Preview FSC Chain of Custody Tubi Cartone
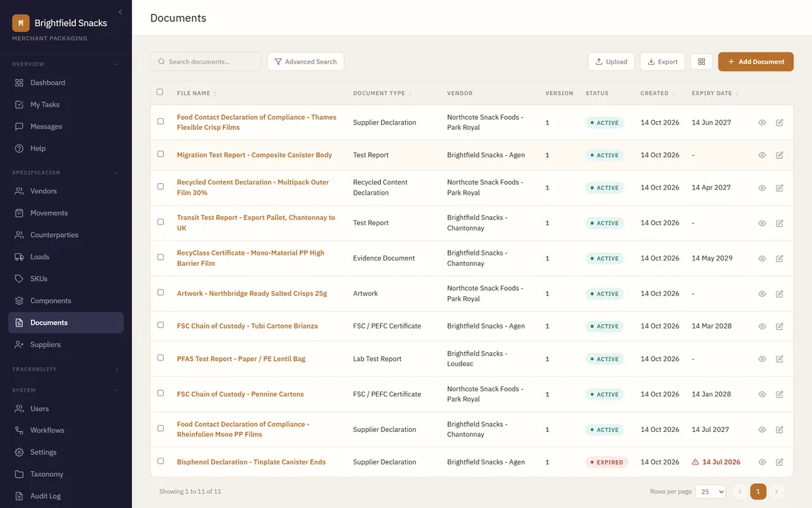Viewport: 812px width, 508px height. pos(762,326)
